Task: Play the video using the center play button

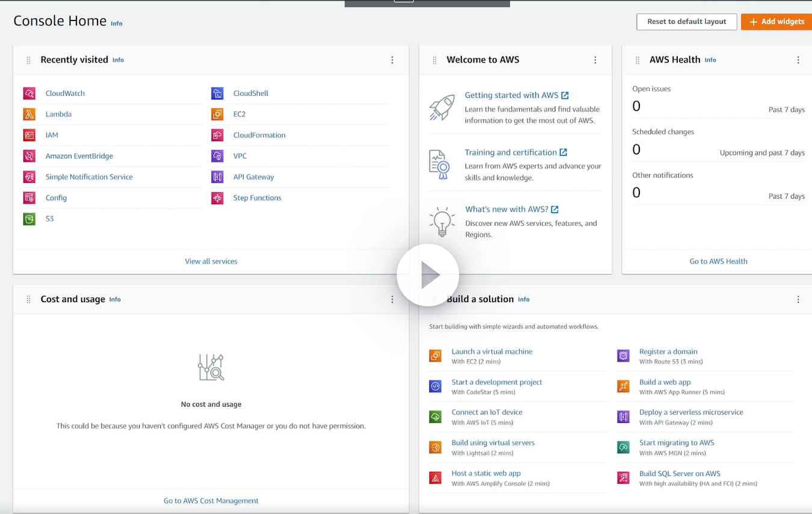Action: click(x=428, y=275)
